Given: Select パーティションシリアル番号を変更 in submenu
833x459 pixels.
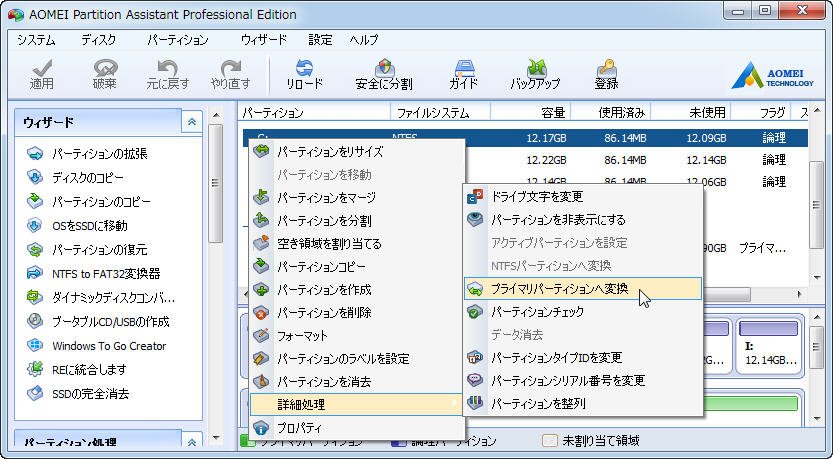Looking at the screenshot, I should (583, 380).
